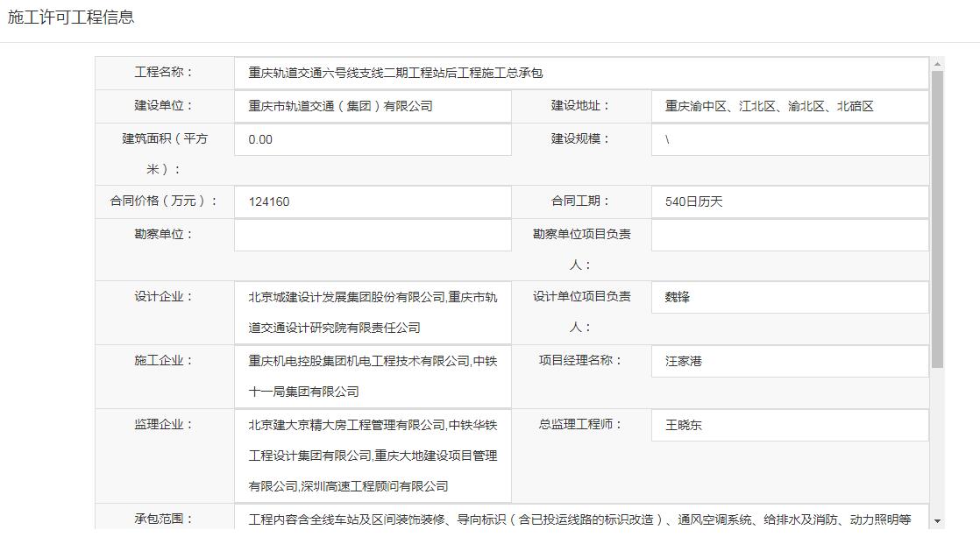Click the 总监理工程师 field showing 王晓东
This screenshot has width=980, height=537.
[790, 425]
